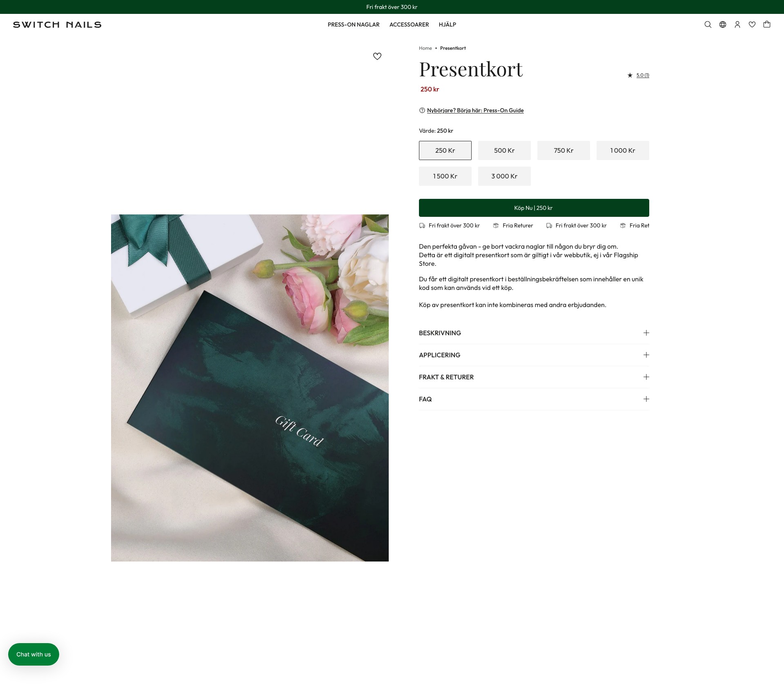
Task: Click the Switch Nails logo
Action: click(57, 24)
